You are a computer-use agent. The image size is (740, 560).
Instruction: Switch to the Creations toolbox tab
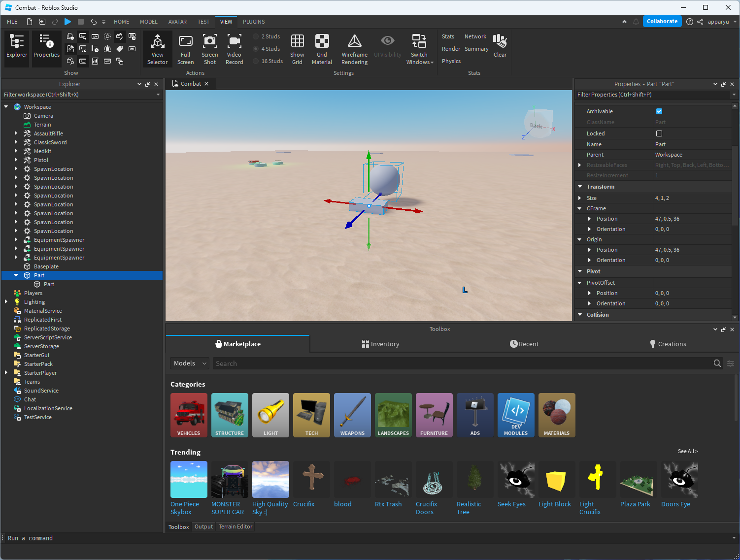[x=668, y=344]
